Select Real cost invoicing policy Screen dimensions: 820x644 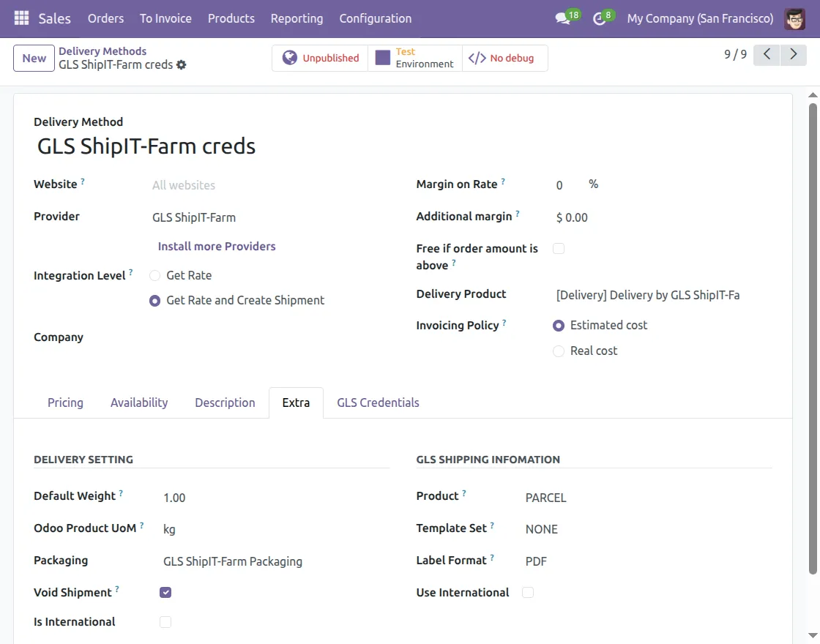point(559,351)
